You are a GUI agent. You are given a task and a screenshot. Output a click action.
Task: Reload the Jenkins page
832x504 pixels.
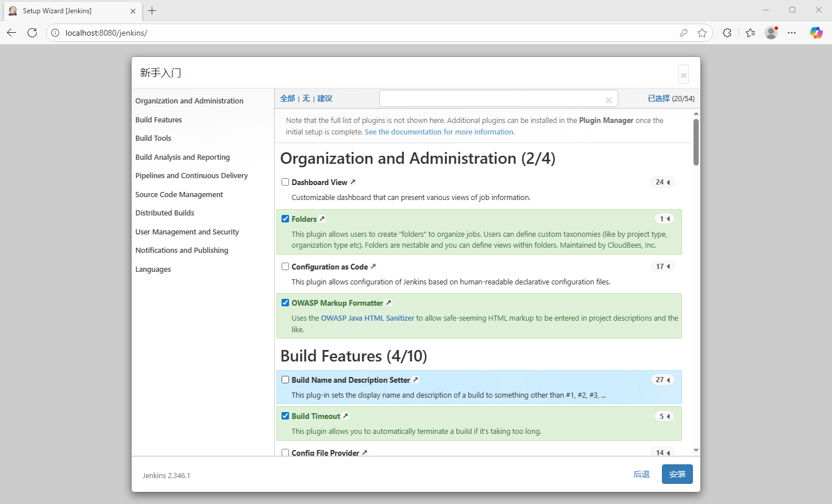tap(32, 33)
